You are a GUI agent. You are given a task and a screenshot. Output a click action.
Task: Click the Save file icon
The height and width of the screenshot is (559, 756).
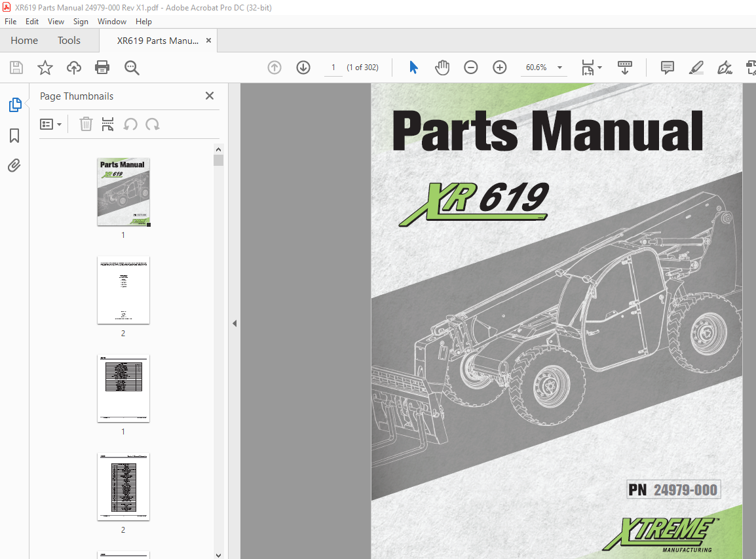(16, 67)
